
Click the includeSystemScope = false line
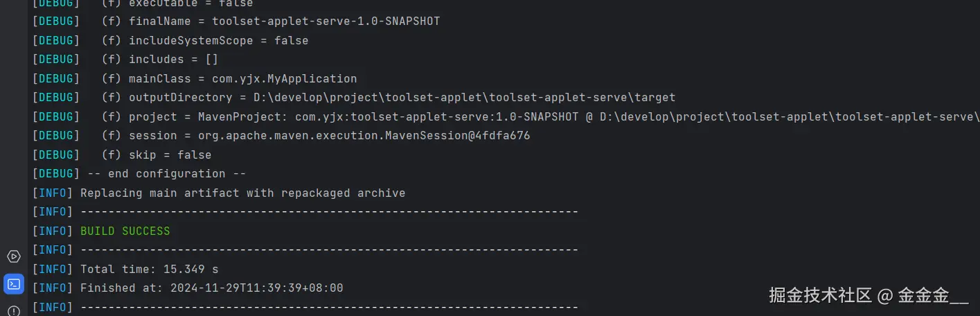(x=205, y=40)
